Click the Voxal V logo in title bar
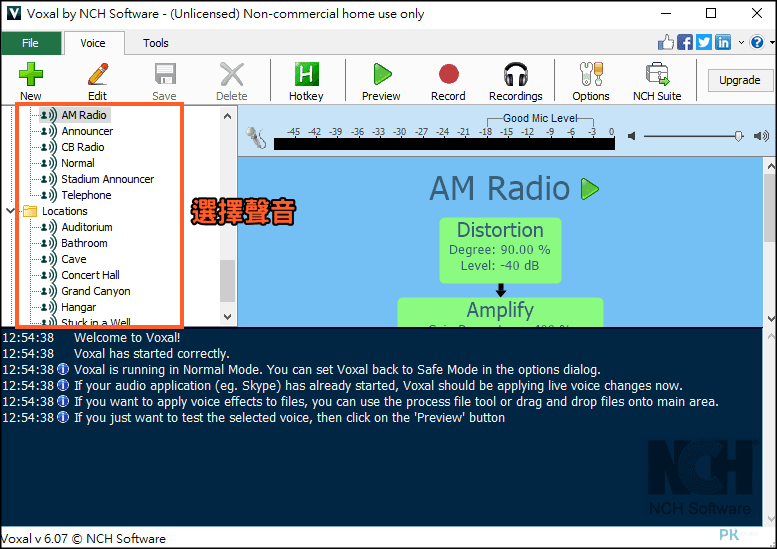 click(14, 13)
